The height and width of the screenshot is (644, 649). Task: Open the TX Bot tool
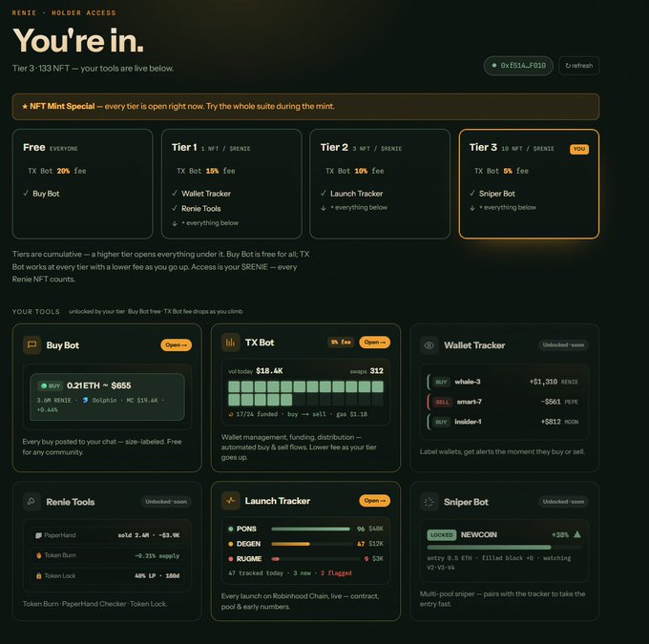coord(374,343)
